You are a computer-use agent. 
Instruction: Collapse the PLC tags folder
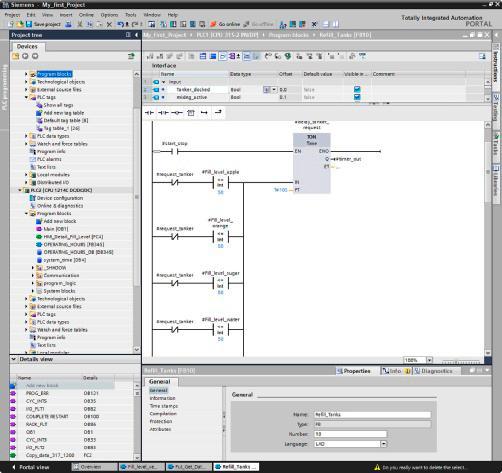pos(26,97)
